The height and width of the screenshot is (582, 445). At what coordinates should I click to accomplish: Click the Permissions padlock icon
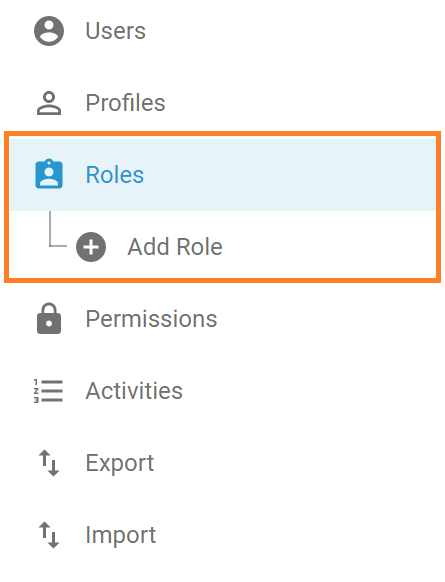click(x=49, y=318)
